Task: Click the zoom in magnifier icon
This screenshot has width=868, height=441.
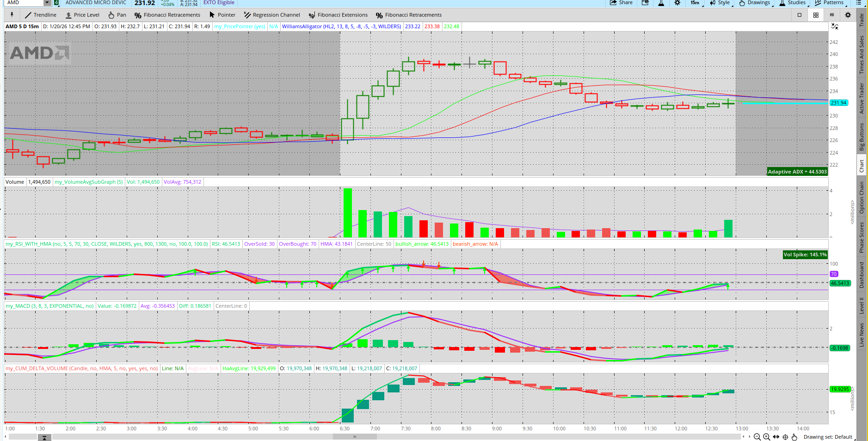Action: (x=766, y=437)
